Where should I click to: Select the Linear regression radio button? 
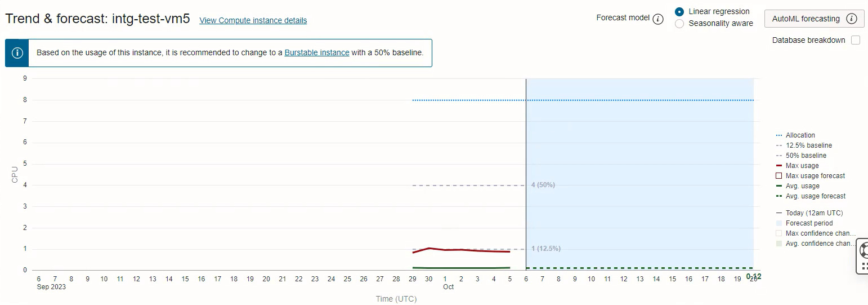pyautogui.click(x=679, y=12)
